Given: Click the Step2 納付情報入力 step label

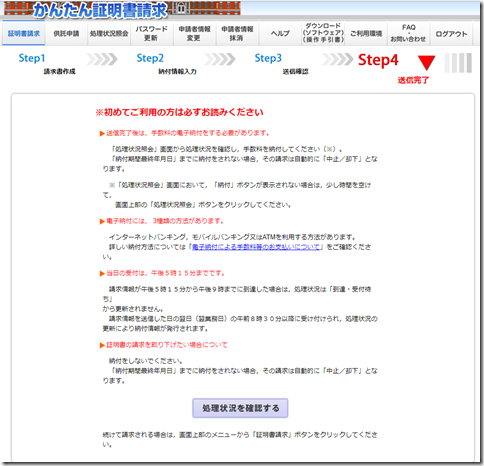Looking at the screenshot, I should tap(166, 63).
